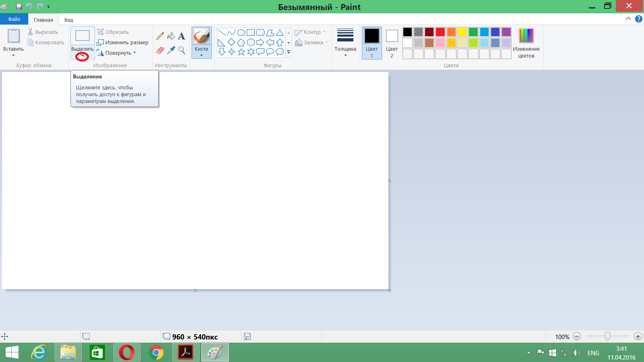644x362 pixels.
Task: Click the Изменить размер button
Action: [123, 43]
